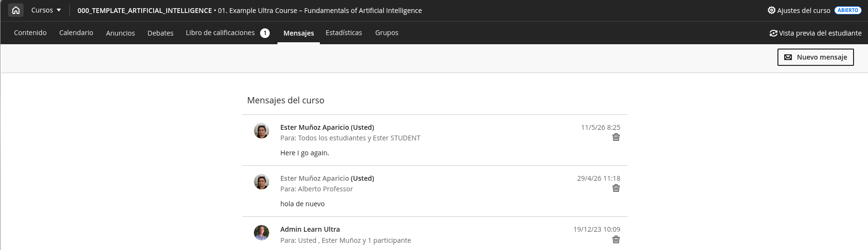868x250 pixels.
Task: Click Admin Learn Ultra's avatar
Action: pyautogui.click(x=262, y=233)
